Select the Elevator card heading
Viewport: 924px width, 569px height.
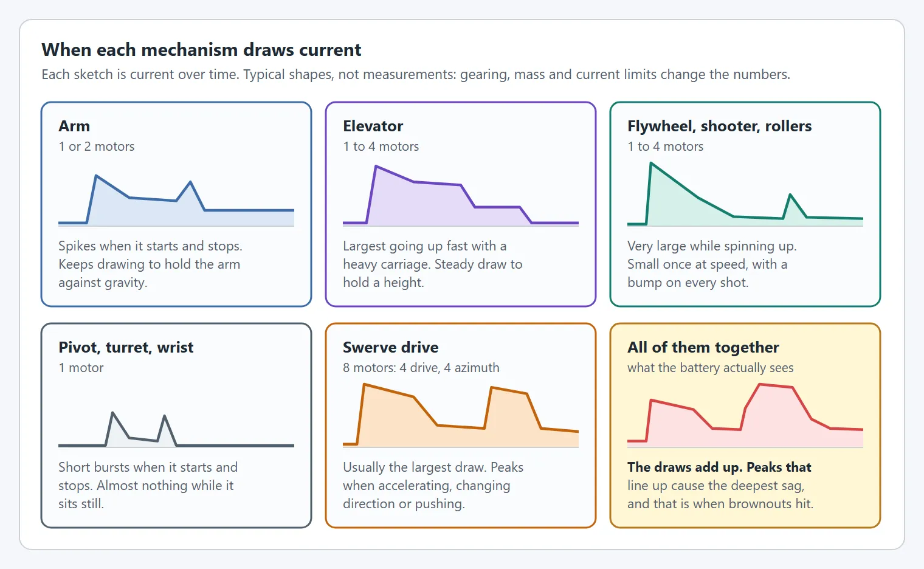373,126
